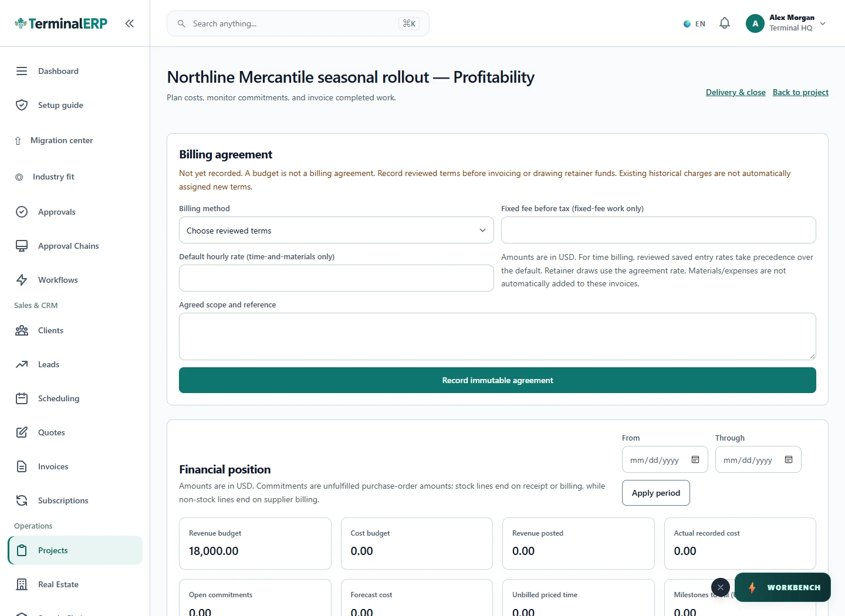Viewport: 845px width, 616px height.
Task: Click the Agreed scope and reference textarea
Action: pyautogui.click(x=498, y=336)
